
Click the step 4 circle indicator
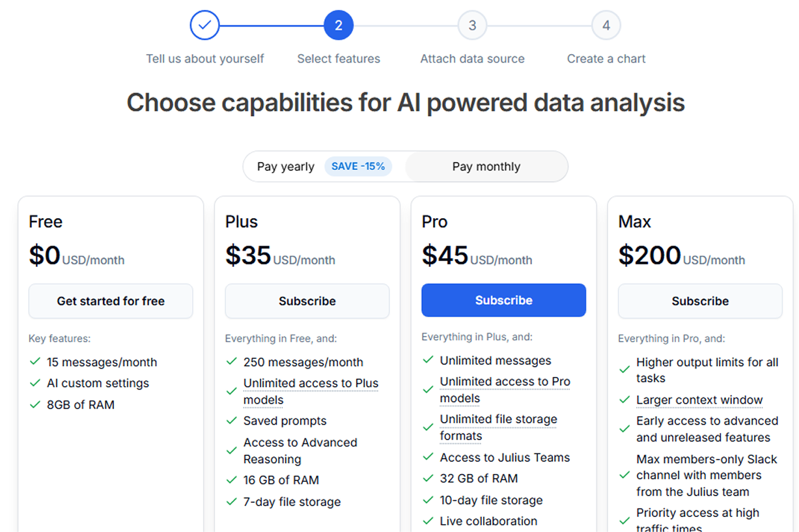point(606,25)
